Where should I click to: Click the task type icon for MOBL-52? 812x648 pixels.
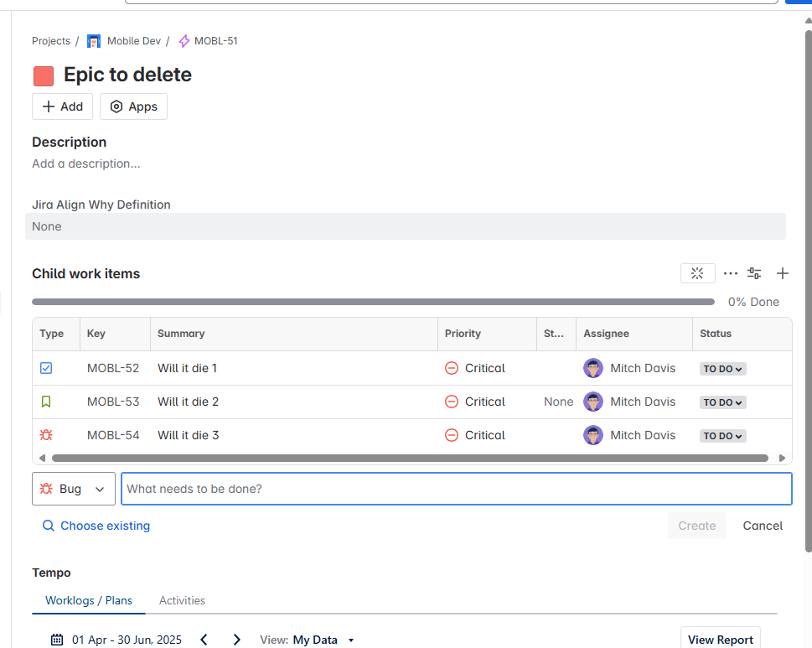point(46,368)
